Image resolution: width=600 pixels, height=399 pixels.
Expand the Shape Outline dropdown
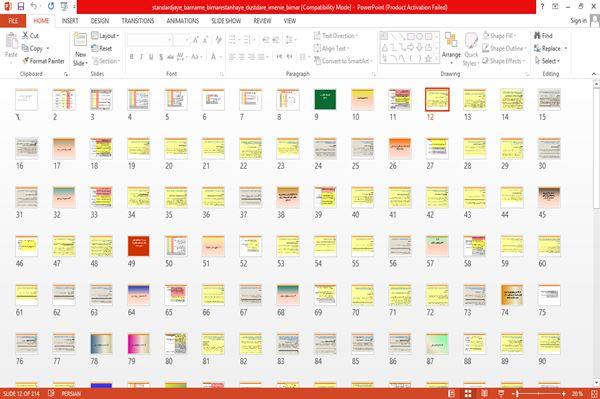[x=504, y=48]
